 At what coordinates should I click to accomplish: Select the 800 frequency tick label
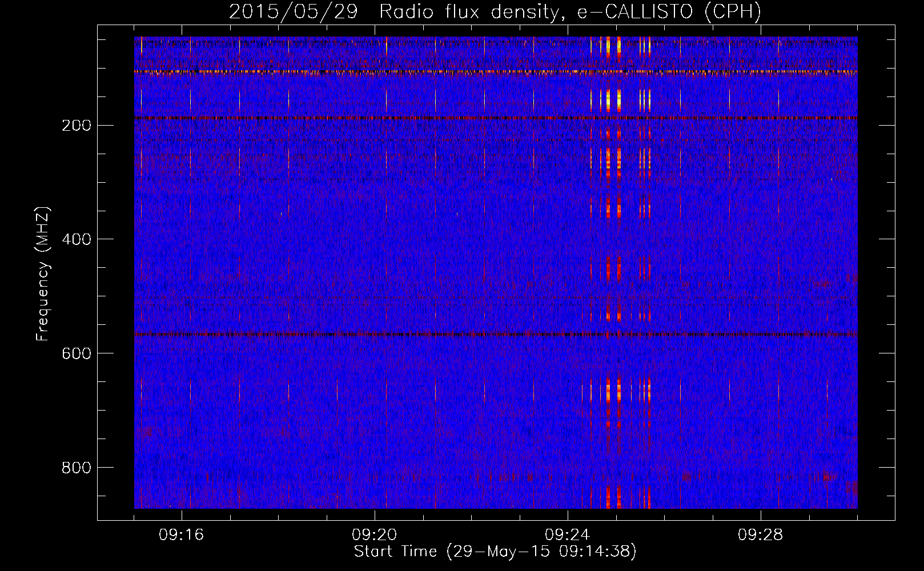[x=77, y=468]
